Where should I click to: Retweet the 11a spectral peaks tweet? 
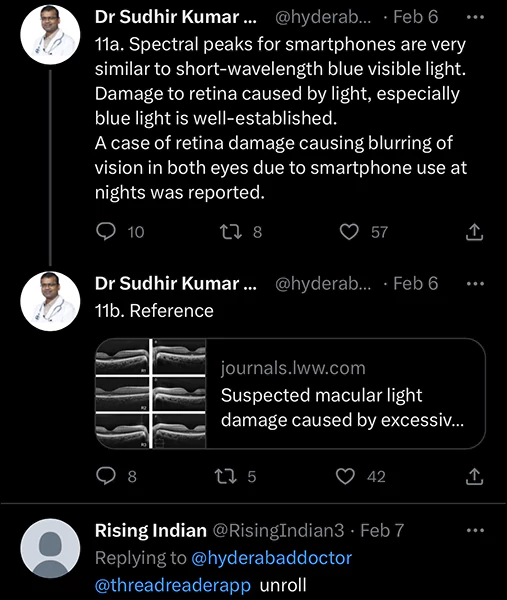click(x=231, y=232)
